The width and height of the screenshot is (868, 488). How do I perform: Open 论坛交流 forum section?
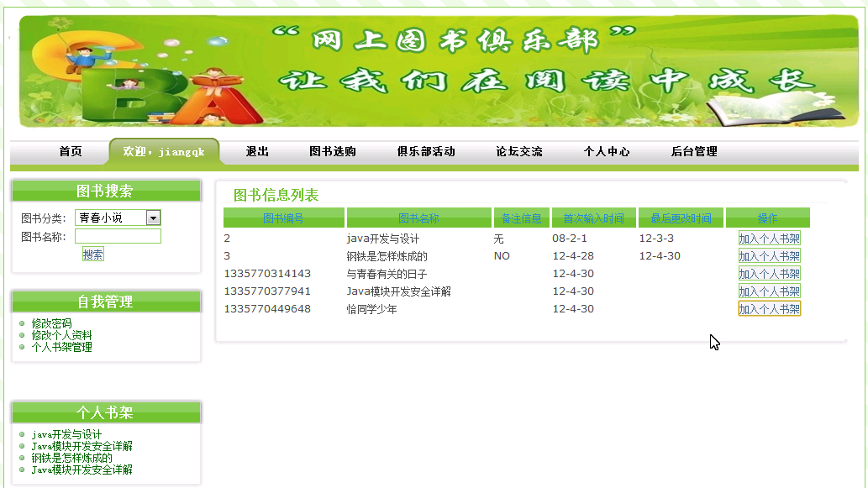tap(518, 151)
